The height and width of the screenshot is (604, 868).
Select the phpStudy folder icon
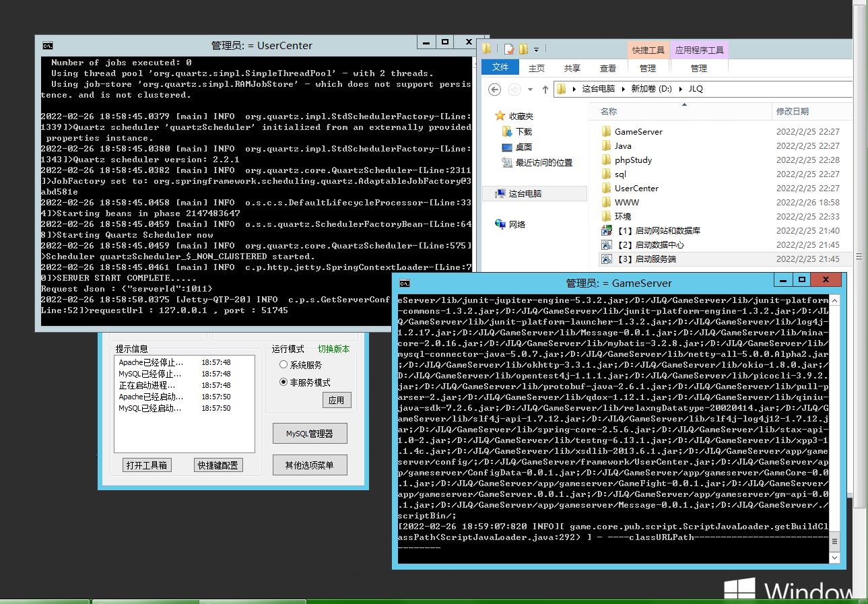[606, 160]
